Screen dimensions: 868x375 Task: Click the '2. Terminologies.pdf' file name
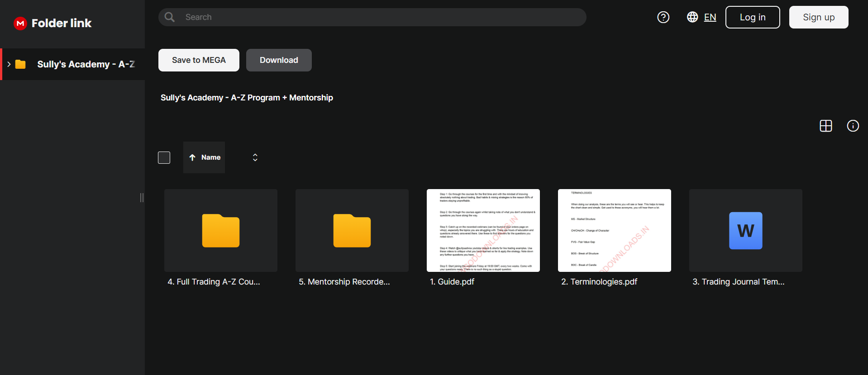pos(599,282)
